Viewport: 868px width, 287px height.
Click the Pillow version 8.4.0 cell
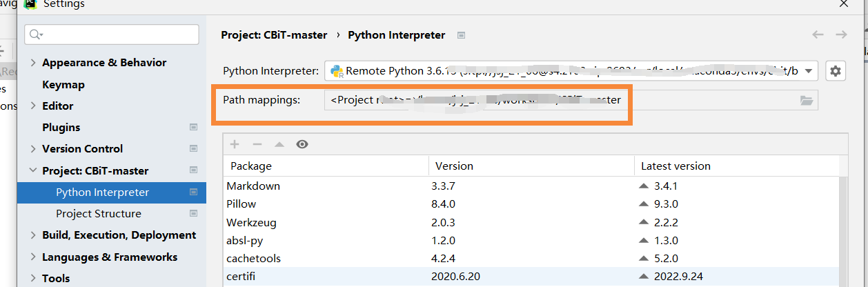[443, 204]
